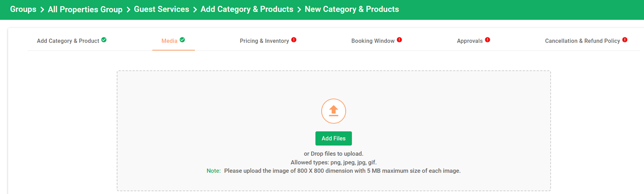
Task: Click red alert icon beside Approvals
Action: (x=487, y=40)
